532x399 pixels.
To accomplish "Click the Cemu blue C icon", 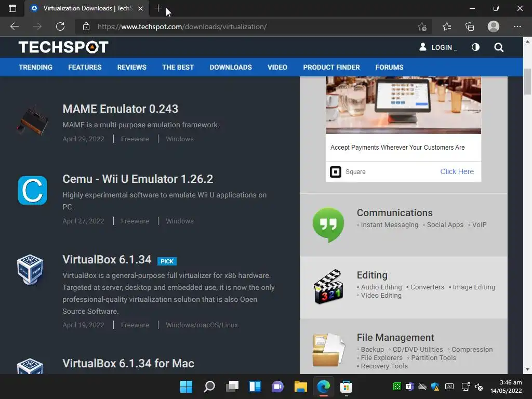I will point(32,190).
